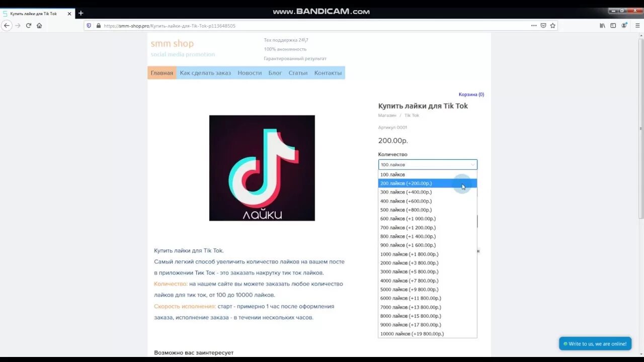This screenshot has height=362, width=644.
Task: Select 10000 лайков (+19 800.00р.) option
Action: click(428, 334)
